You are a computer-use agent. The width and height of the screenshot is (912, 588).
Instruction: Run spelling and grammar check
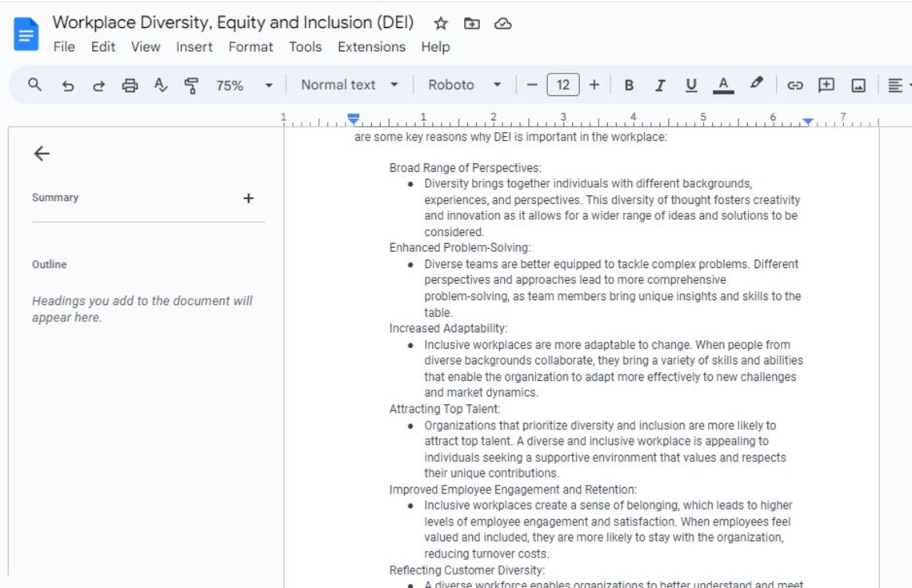[x=161, y=85]
